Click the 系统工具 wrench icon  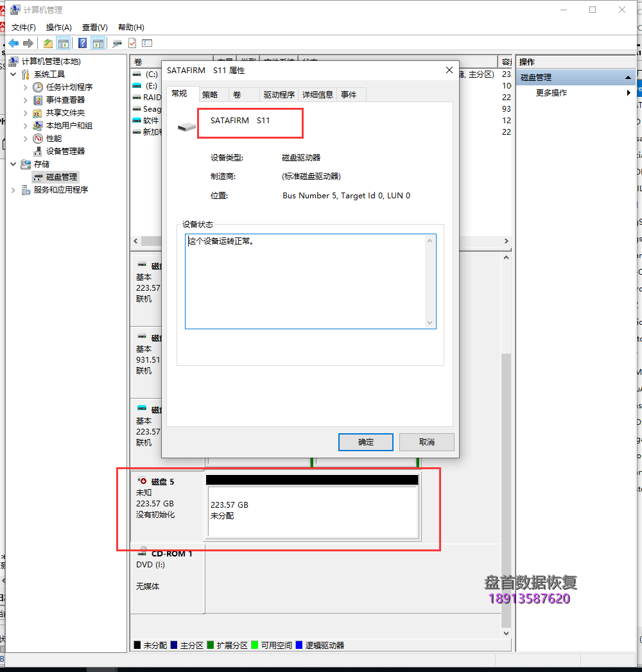26,74
